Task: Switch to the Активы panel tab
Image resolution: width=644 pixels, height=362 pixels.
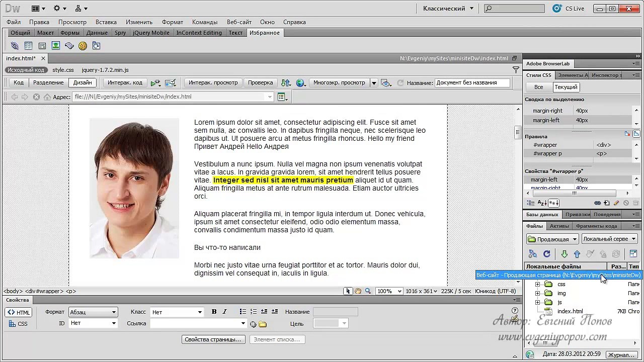Action: tap(559, 226)
